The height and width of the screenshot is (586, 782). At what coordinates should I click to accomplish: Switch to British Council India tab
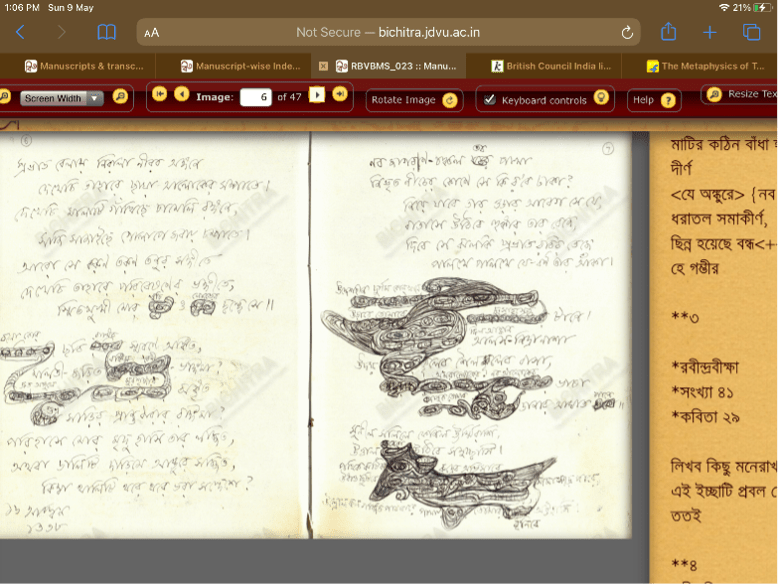pos(550,66)
